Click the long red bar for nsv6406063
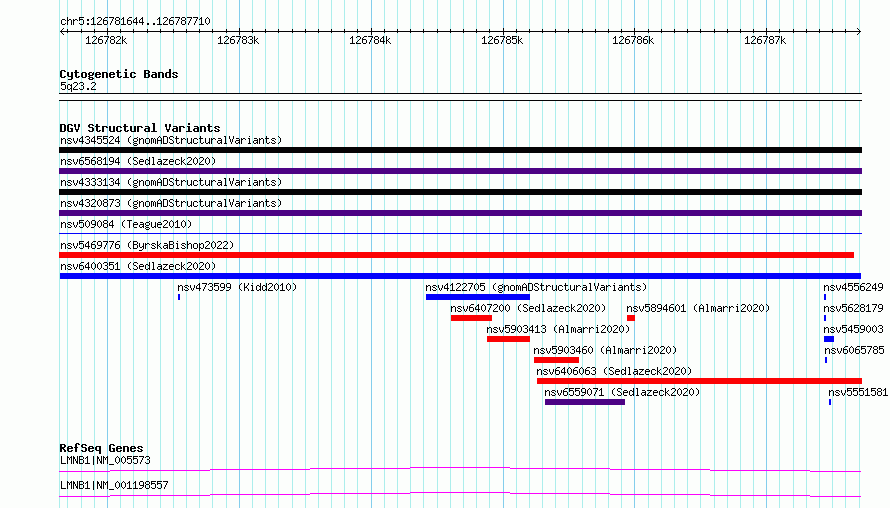 [699, 381]
